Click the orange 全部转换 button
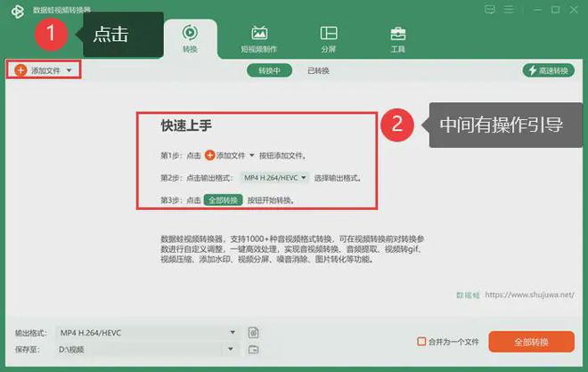The height and width of the screenshot is (372, 588). 531,342
